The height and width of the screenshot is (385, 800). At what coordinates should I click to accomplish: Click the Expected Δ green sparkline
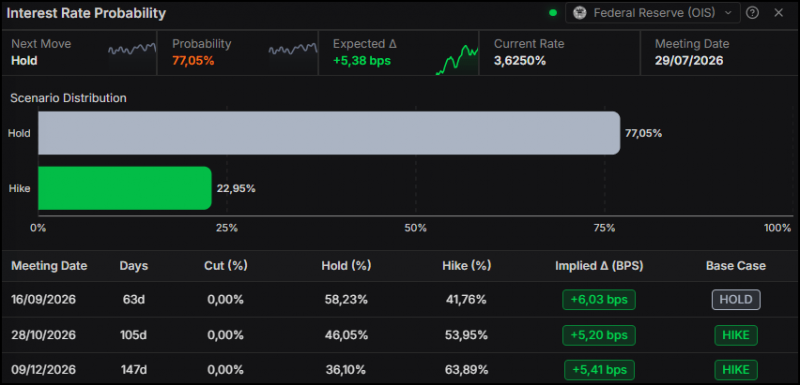point(457,60)
